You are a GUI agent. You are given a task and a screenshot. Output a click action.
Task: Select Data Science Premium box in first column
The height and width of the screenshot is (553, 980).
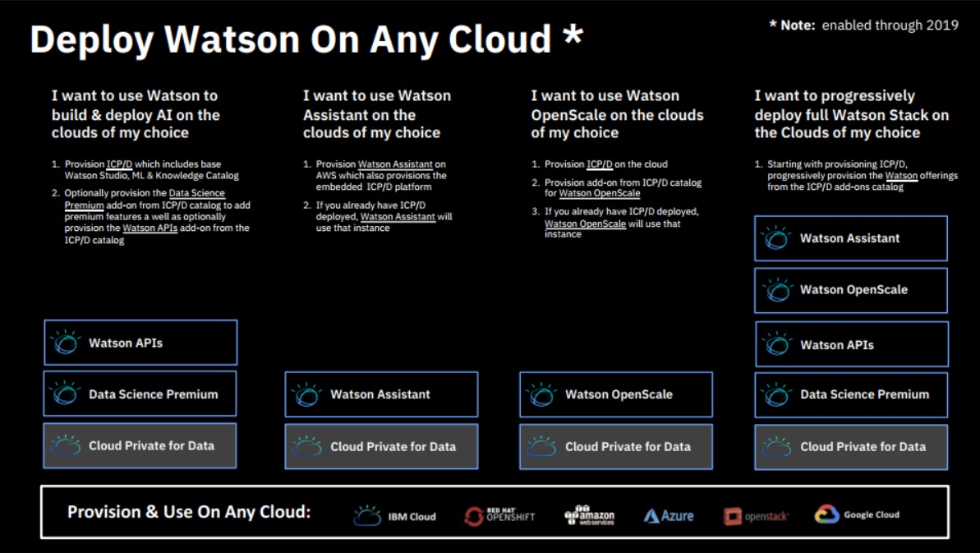140,394
